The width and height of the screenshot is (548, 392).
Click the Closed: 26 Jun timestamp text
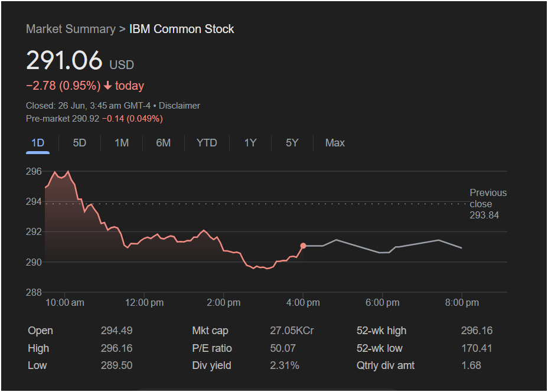(x=88, y=106)
